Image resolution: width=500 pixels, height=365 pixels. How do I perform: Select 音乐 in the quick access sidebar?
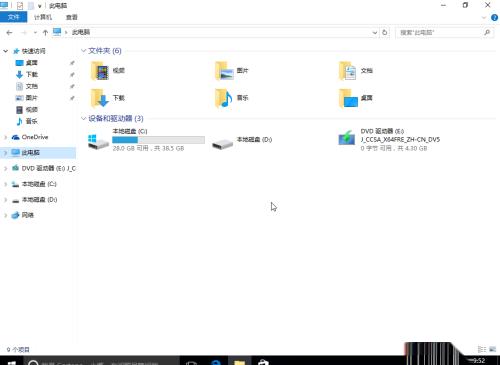(31, 121)
